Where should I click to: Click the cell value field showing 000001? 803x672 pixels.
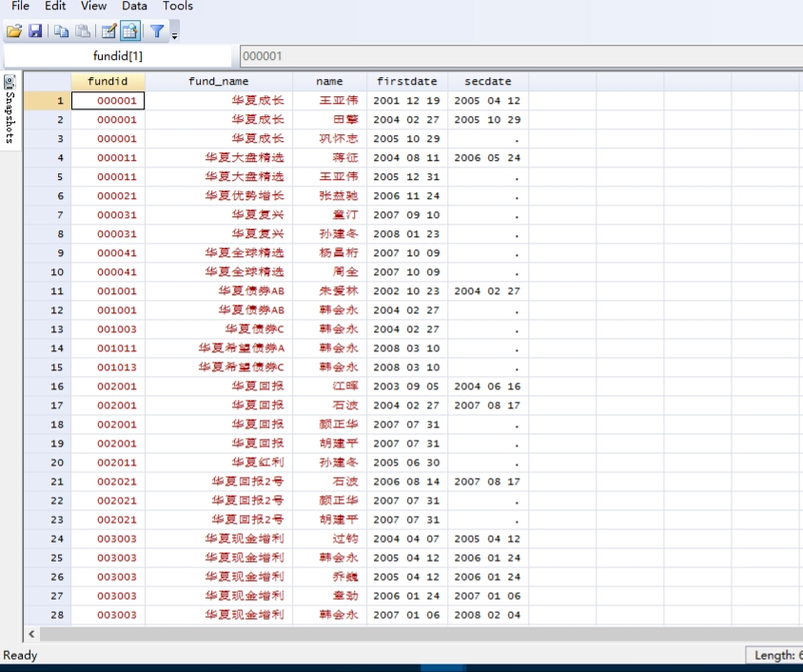coord(521,56)
